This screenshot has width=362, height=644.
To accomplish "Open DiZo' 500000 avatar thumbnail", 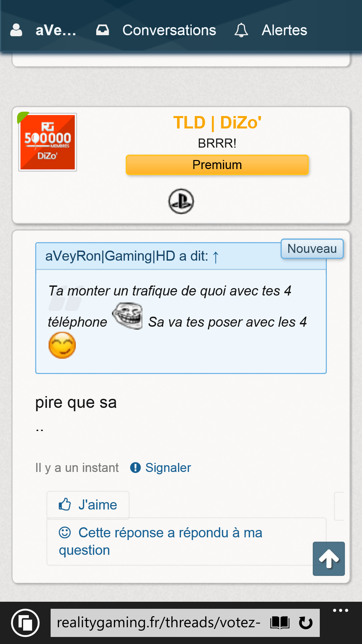I will (48, 142).
